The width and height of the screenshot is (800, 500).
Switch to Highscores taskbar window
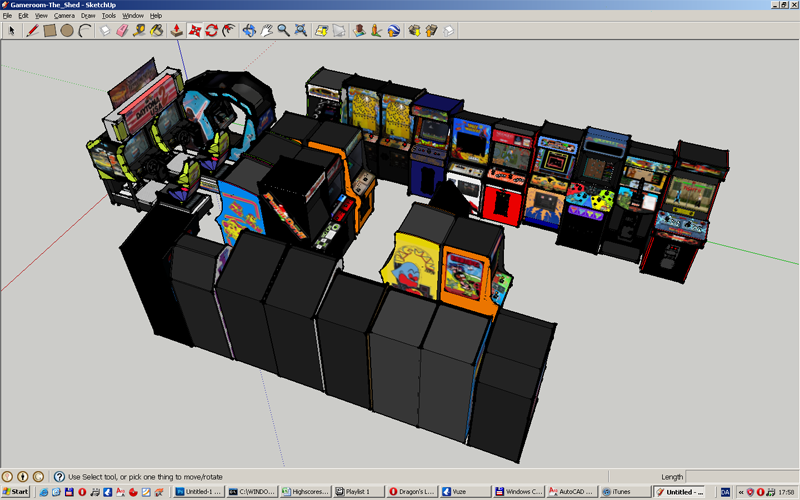pyautogui.click(x=306, y=492)
